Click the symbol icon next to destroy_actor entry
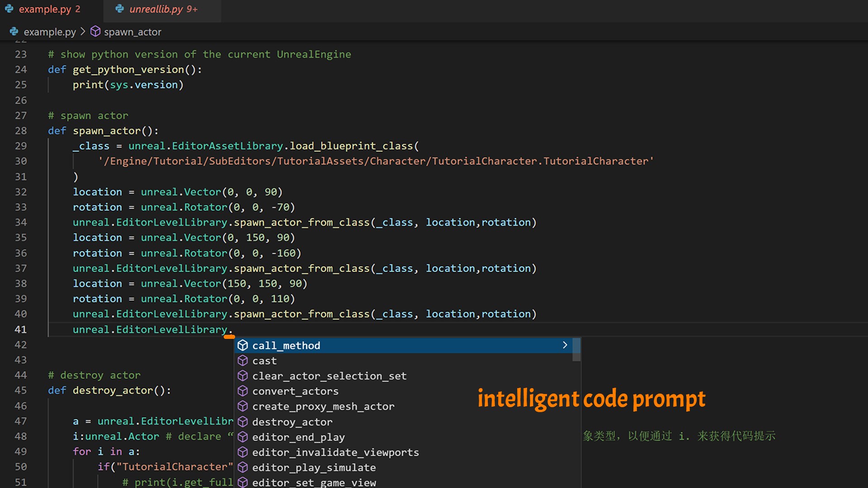This screenshot has width=868, height=488. point(243,422)
